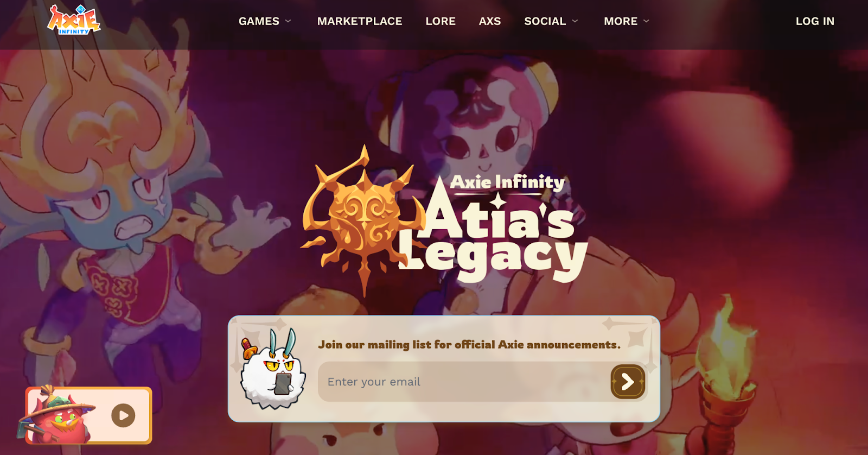
Task: Focus the Enter your email field
Action: [464, 382]
